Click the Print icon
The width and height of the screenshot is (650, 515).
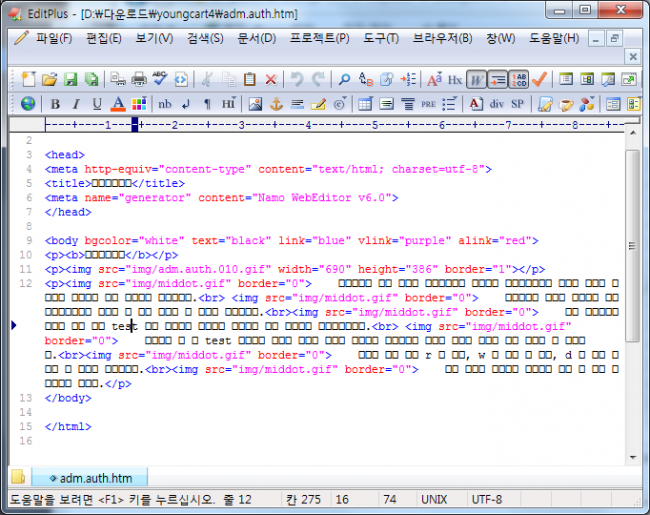click(139, 79)
